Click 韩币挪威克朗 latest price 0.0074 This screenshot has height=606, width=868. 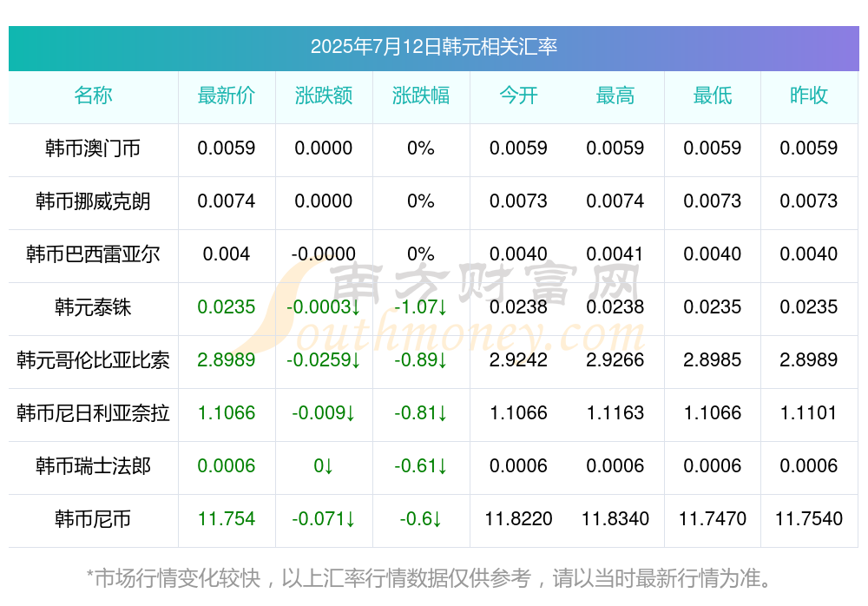pos(227,201)
